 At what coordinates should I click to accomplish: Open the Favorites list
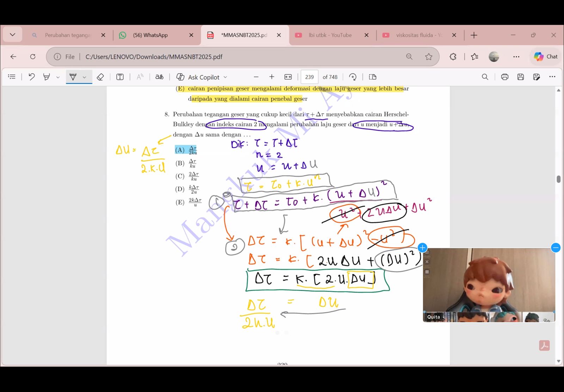tap(475, 57)
